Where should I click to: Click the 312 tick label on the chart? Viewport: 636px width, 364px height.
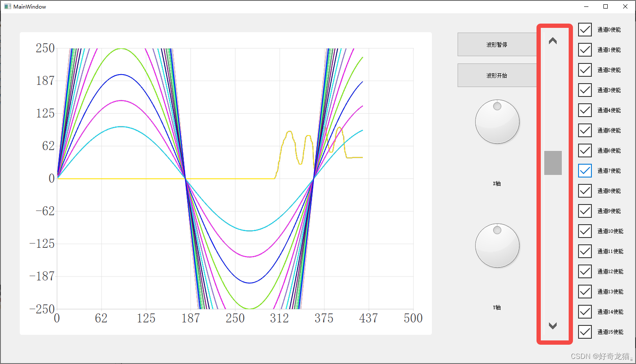(x=279, y=318)
